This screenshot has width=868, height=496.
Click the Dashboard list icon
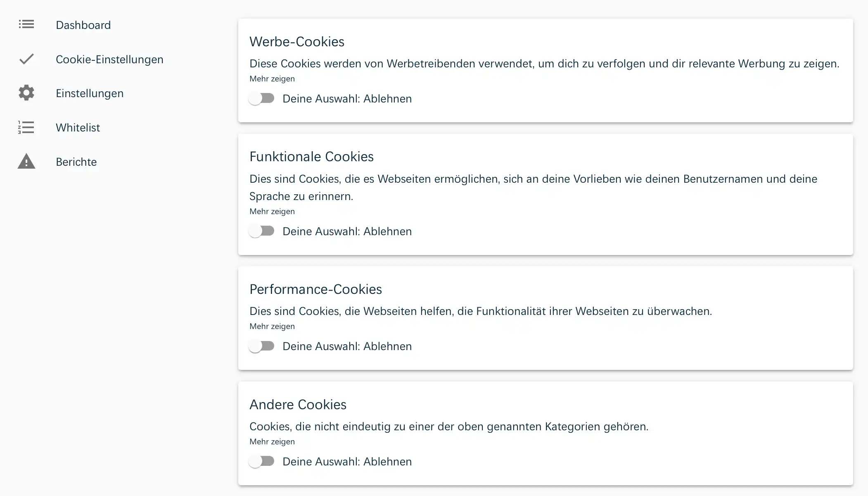[x=26, y=24]
